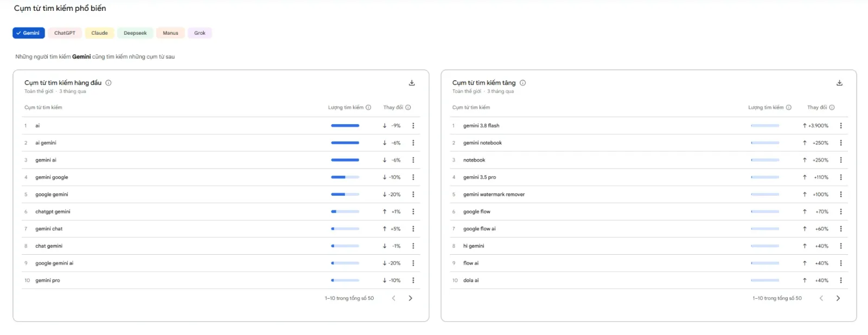Show info for 'Thay đổi' in the top terms table
This screenshot has height=335, width=868.
coord(408,107)
